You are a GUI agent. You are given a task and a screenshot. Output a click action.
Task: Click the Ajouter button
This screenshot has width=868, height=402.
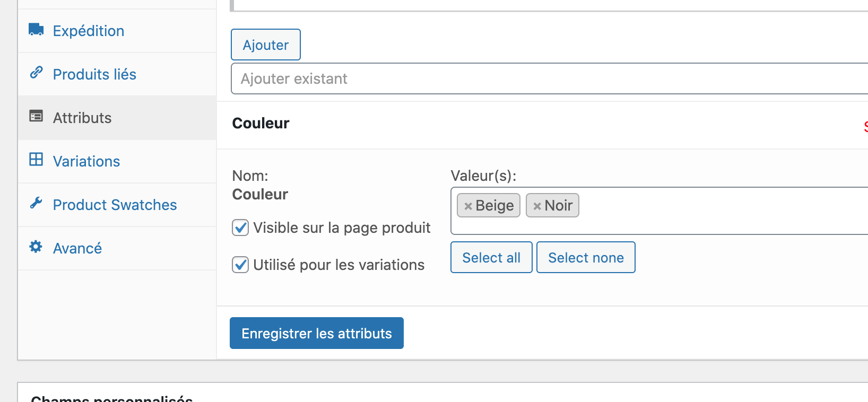pos(266,45)
